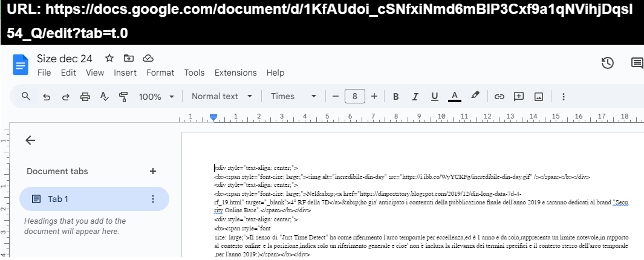Screen dimensions: 644x260
Task: Open the File menu
Action: (44, 73)
